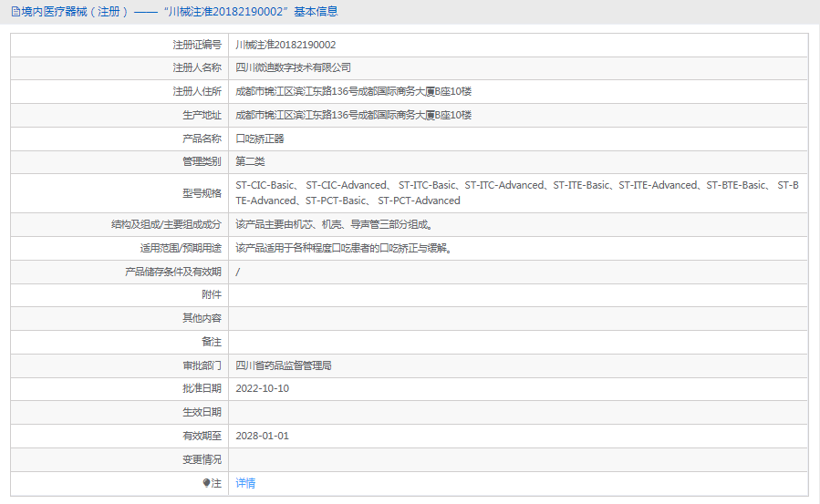Click the 产品储存条件及有效期 label
The width and height of the screenshot is (820, 504).
tap(173, 272)
